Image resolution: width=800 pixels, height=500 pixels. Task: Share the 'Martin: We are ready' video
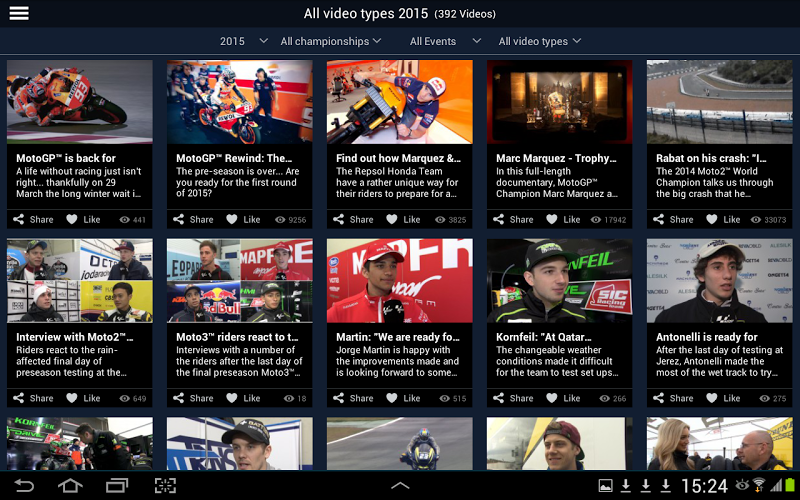point(353,398)
